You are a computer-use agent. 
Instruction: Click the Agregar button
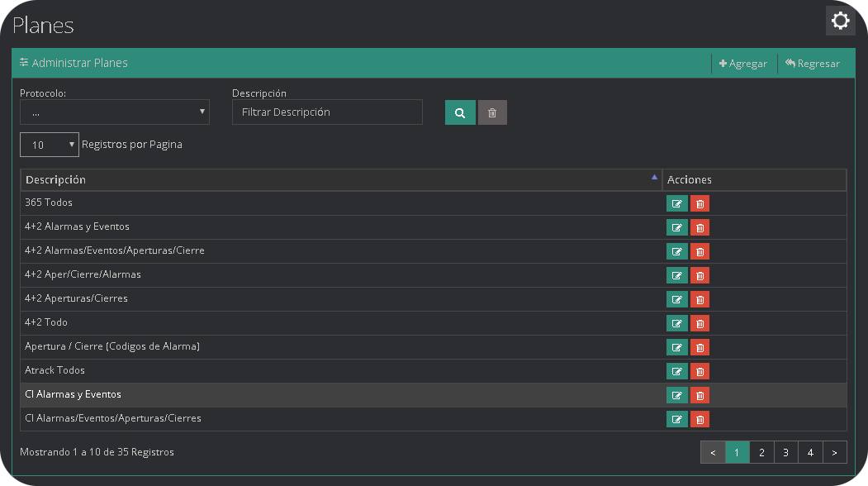[743, 64]
